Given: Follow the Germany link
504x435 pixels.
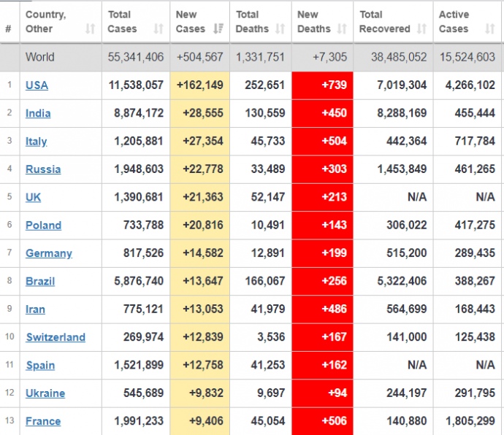Looking at the screenshot, I should 49,253.
